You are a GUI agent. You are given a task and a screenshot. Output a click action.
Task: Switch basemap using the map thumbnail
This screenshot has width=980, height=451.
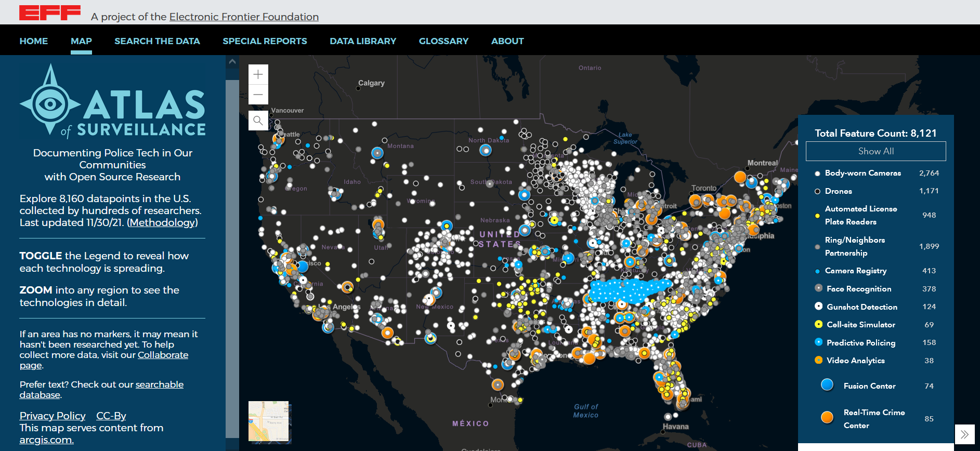(x=269, y=421)
